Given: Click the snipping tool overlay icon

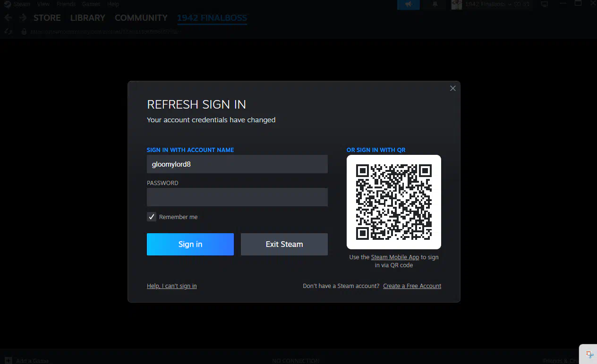Looking at the screenshot, I should (589, 354).
